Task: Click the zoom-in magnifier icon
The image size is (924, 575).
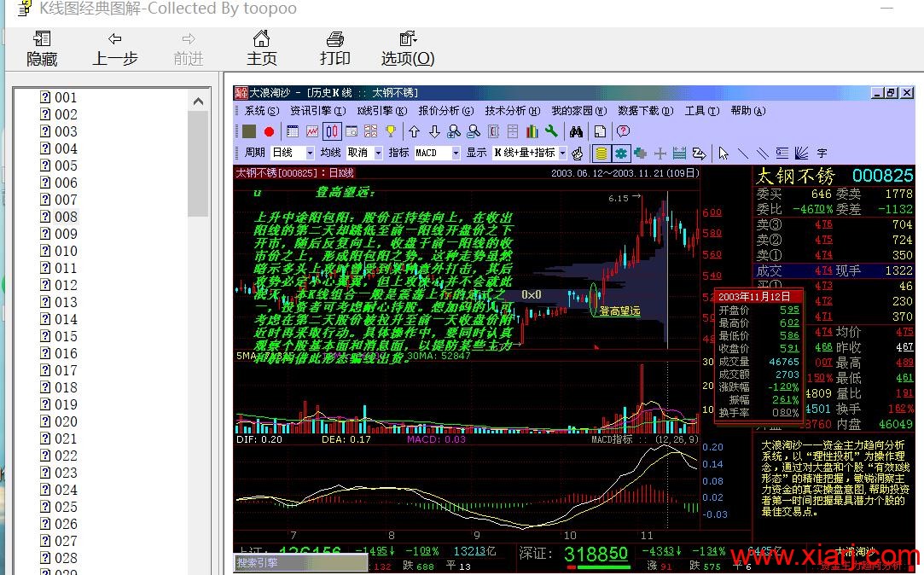Action: 454,131
